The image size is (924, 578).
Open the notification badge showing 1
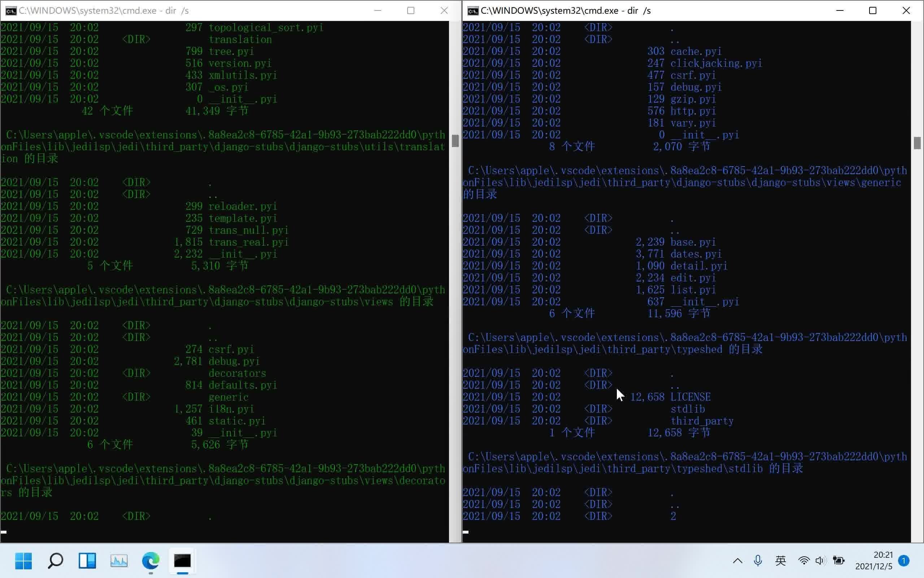click(x=904, y=561)
